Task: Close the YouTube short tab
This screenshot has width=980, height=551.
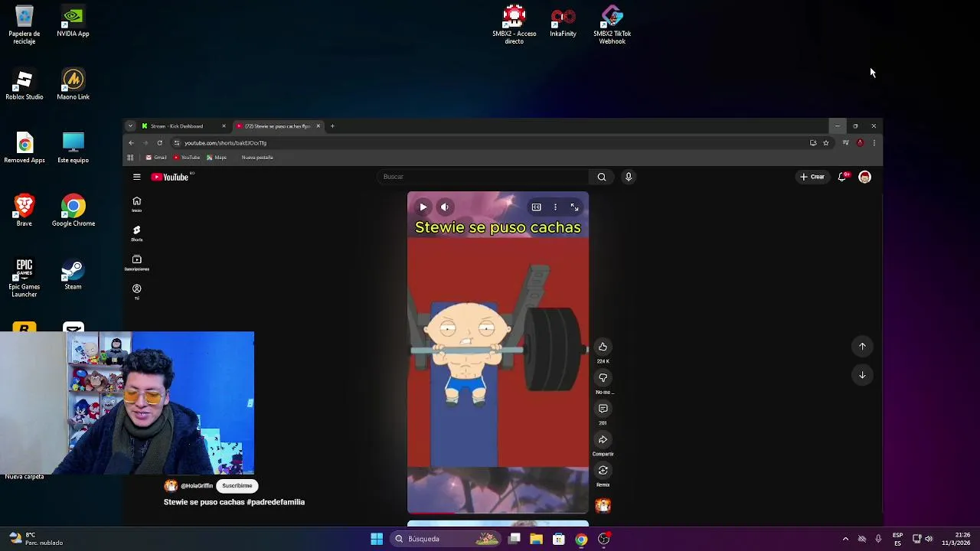Action: pos(318,126)
